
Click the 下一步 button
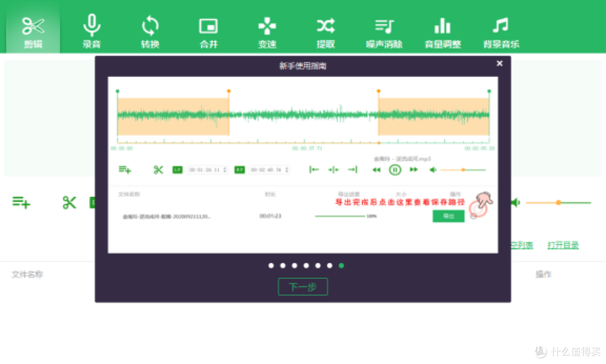[303, 287]
